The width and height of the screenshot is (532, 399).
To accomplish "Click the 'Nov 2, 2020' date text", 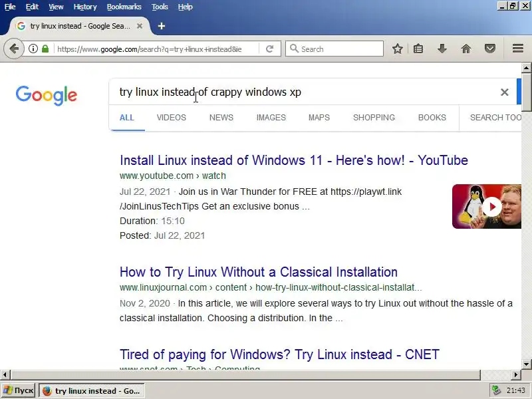I will (145, 303).
